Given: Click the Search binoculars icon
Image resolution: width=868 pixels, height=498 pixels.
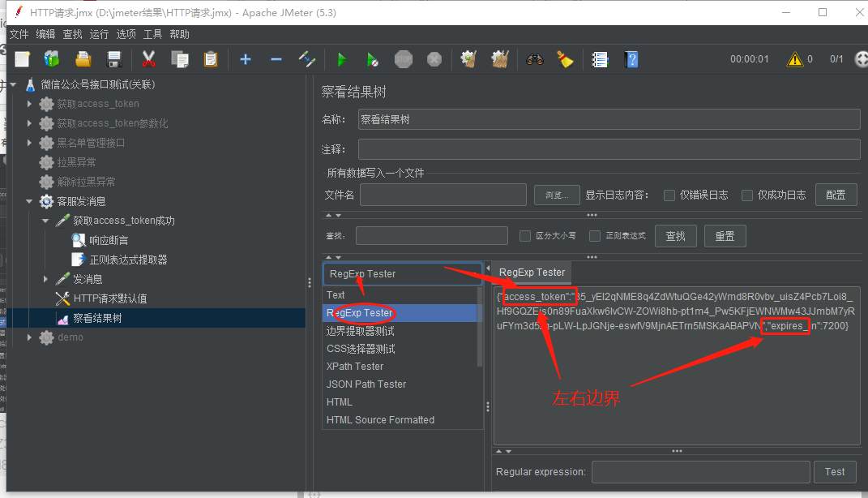Looking at the screenshot, I should coord(535,59).
